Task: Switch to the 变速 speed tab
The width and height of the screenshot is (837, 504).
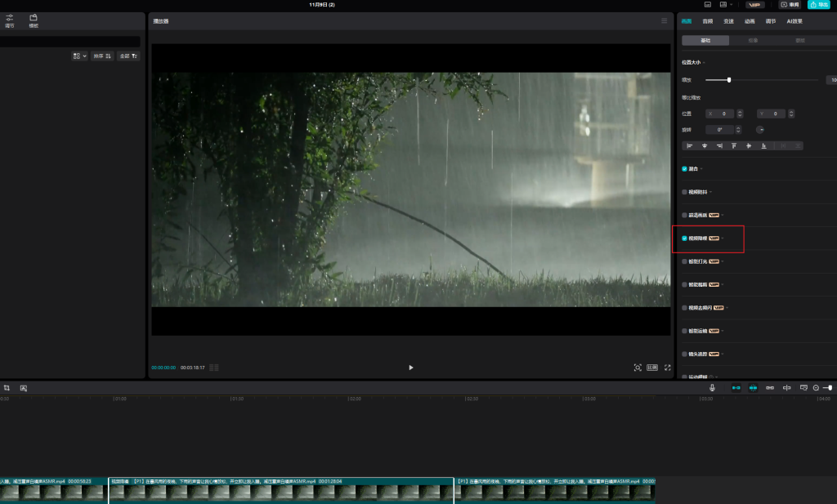Action: pyautogui.click(x=728, y=21)
